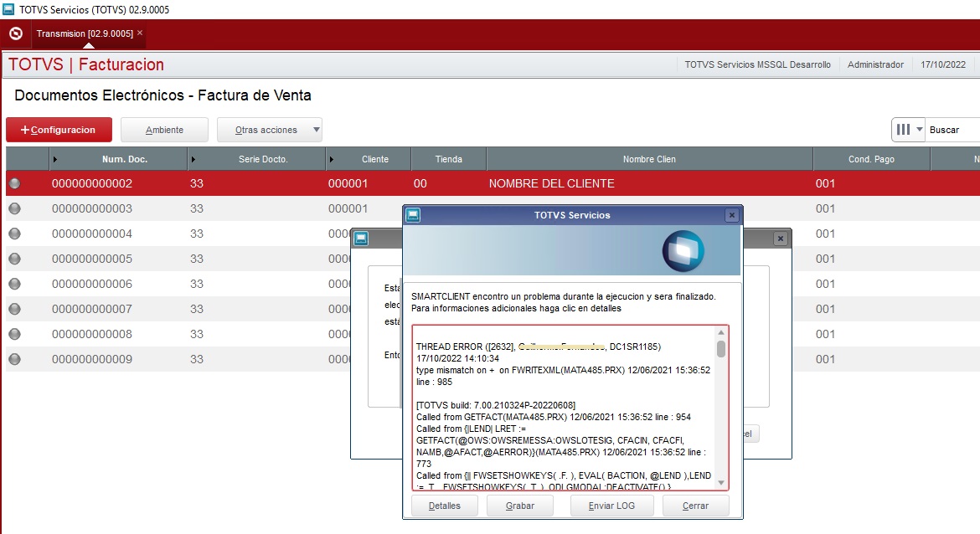
Task: Click status indicator of document 000000000003
Action: click(x=14, y=208)
